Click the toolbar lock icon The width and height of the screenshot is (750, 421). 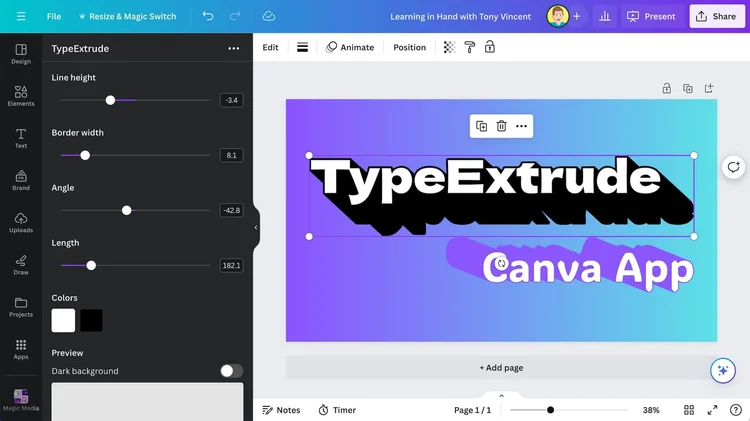pyautogui.click(x=490, y=47)
